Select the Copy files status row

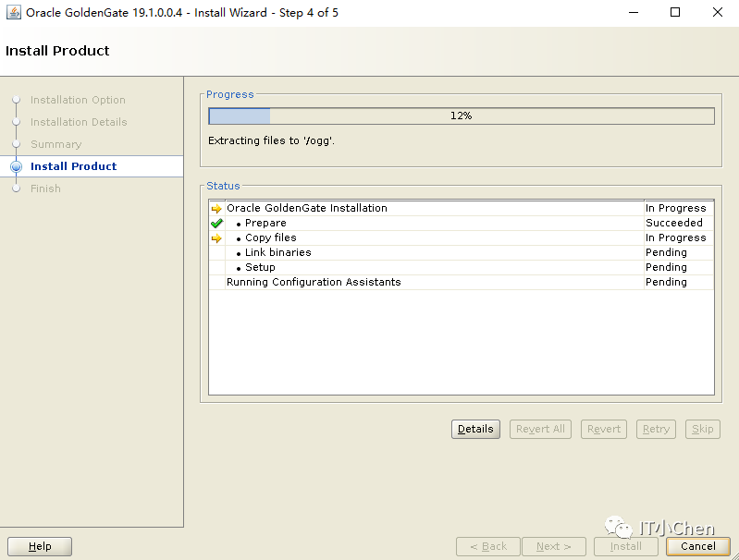[x=462, y=237]
